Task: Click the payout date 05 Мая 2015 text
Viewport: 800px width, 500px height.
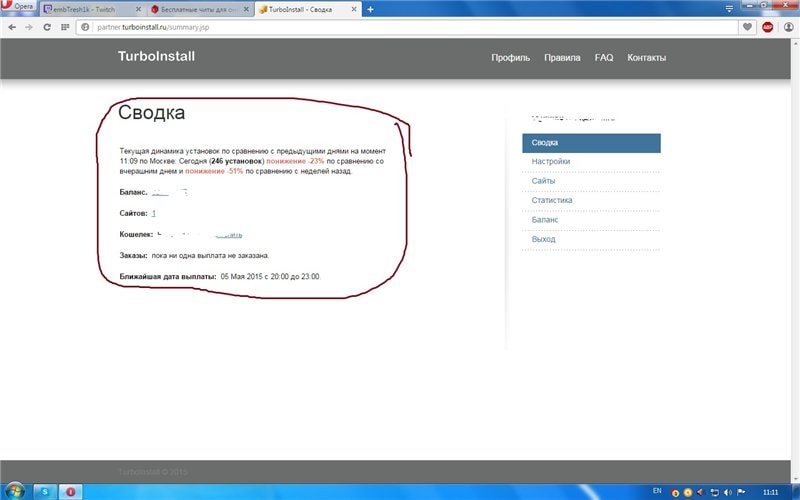Action: click(x=270, y=277)
